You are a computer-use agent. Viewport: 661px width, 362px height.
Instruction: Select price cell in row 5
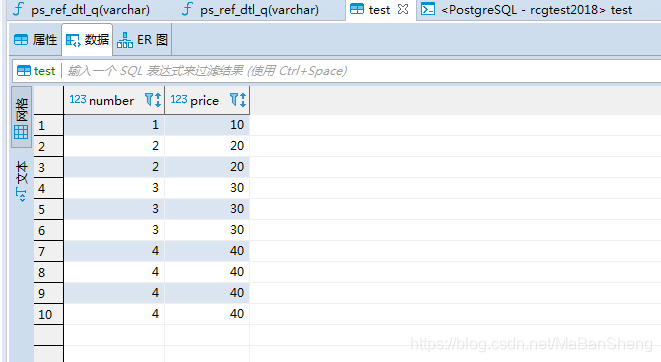click(x=207, y=209)
